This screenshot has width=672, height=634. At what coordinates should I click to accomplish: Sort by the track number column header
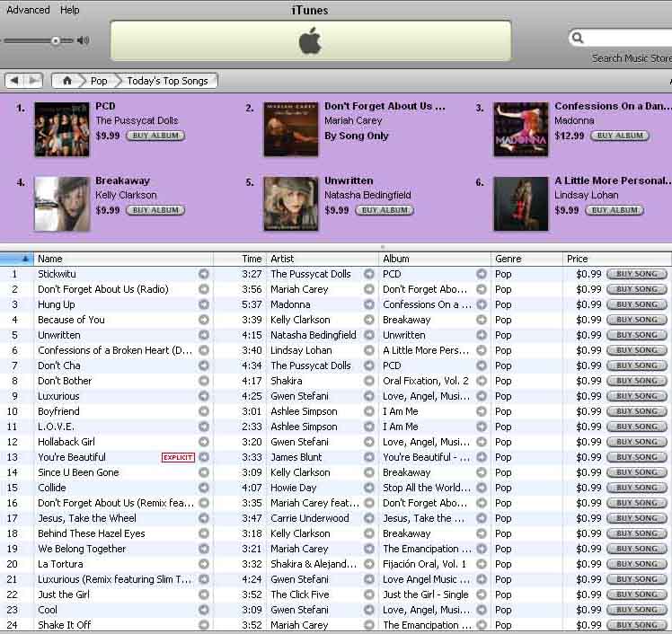coord(17,259)
